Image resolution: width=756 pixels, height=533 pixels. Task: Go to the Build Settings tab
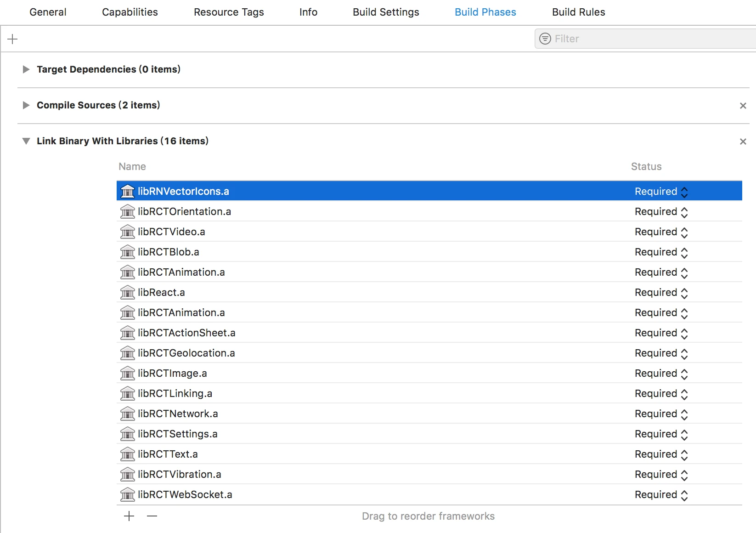pos(386,12)
